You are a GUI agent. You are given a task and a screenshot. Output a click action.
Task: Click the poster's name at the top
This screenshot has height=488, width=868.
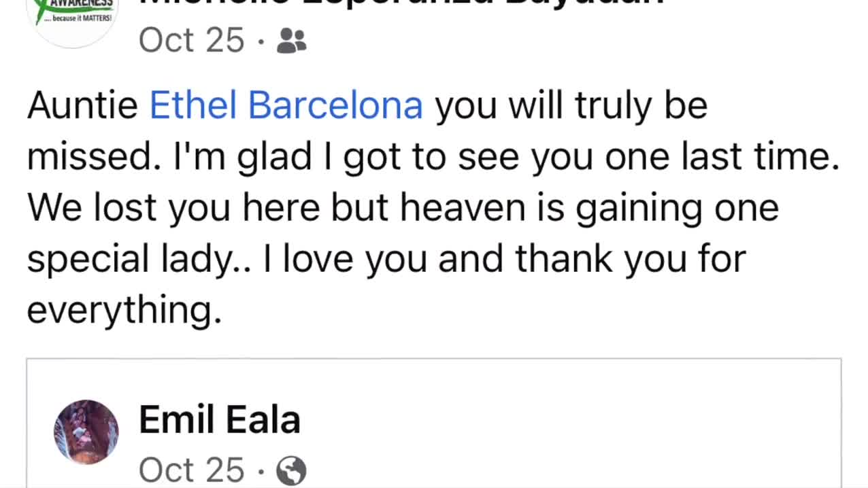click(401, 4)
